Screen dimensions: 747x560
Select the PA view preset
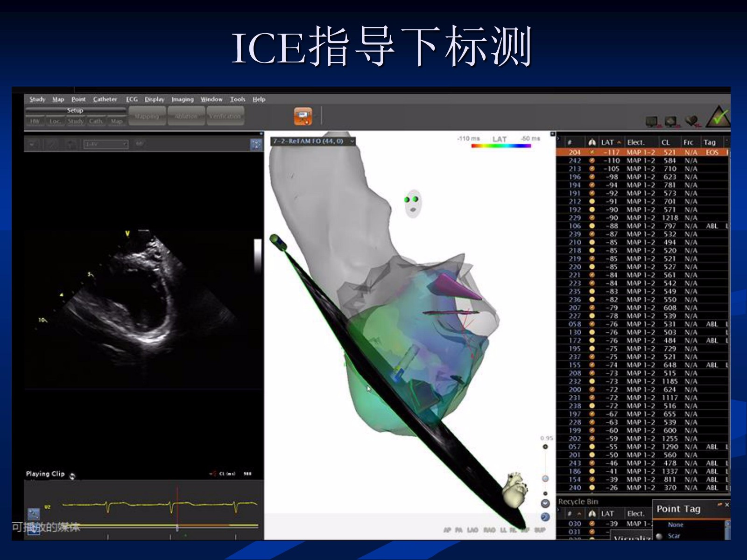coord(459,530)
